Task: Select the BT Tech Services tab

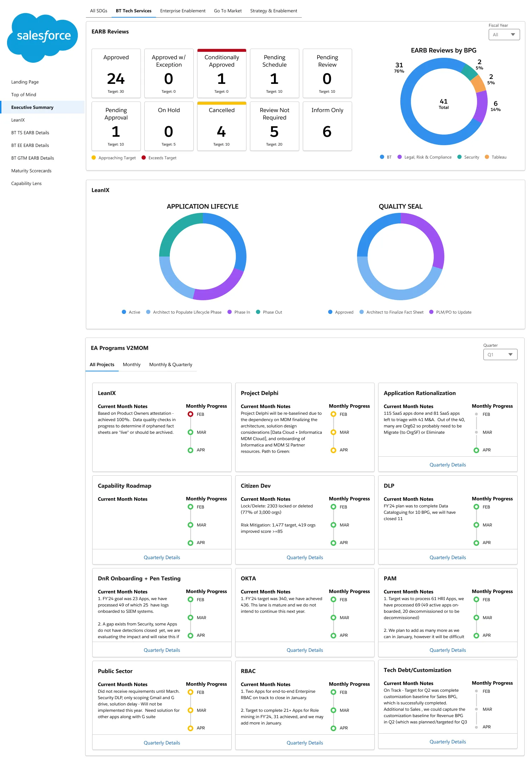Action: (134, 11)
